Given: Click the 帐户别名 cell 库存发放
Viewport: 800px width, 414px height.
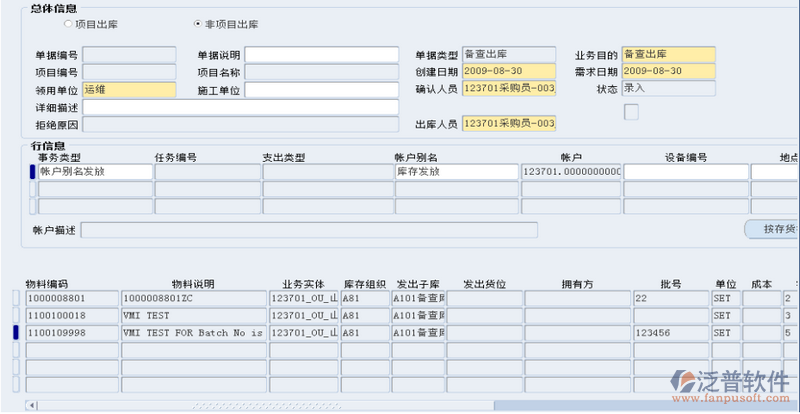Looking at the screenshot, I should [x=457, y=172].
